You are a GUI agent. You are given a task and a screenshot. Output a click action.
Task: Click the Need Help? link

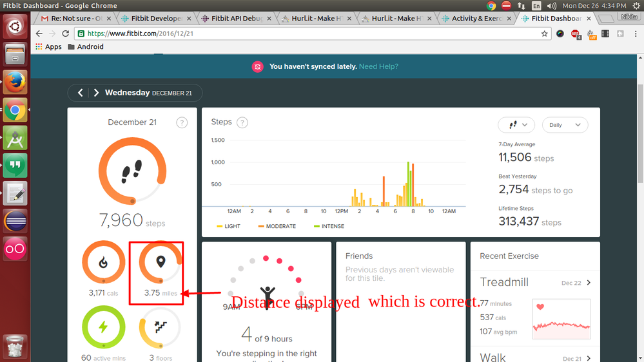point(378,66)
